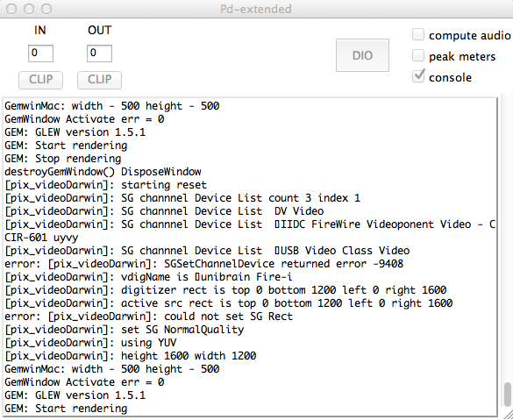The height and width of the screenshot is (420, 513).
Task: Click the 'using YUV' console line
Action: click(90, 343)
